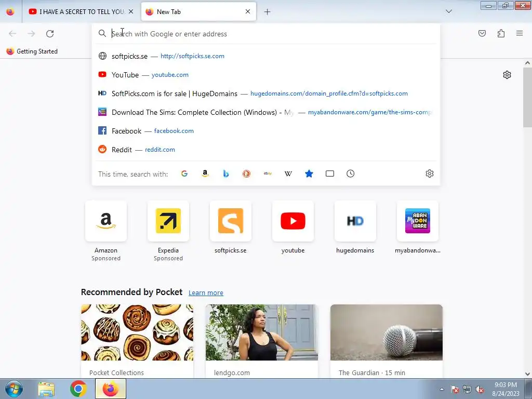Open The Guardian microphone story

(x=387, y=341)
